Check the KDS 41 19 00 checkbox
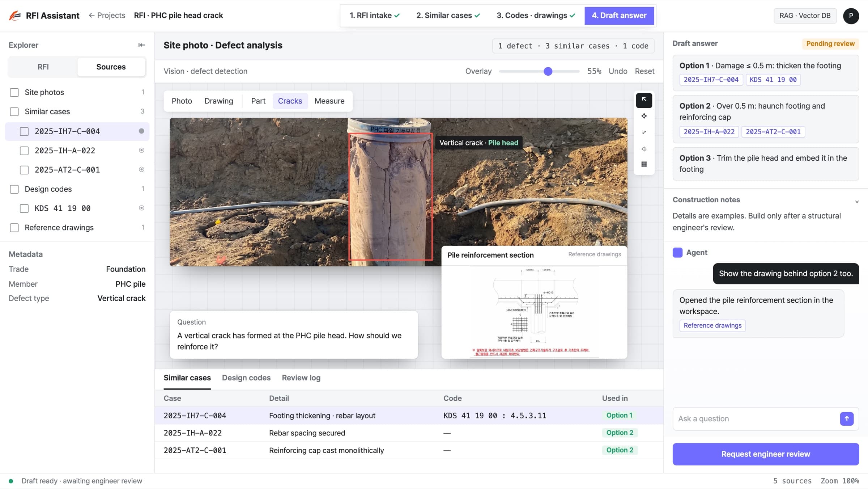 point(24,208)
